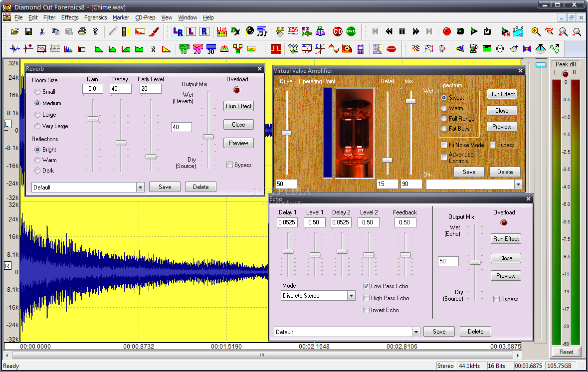The width and height of the screenshot is (588, 372).
Task: Click the red lips voice icon
Action: [391, 49]
